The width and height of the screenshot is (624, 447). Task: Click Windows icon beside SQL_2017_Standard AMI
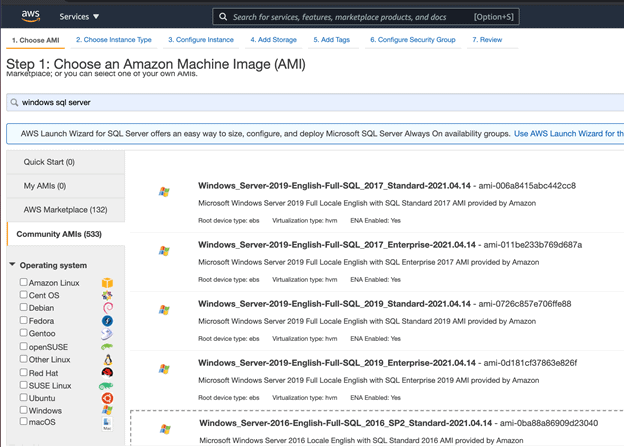pos(164,192)
